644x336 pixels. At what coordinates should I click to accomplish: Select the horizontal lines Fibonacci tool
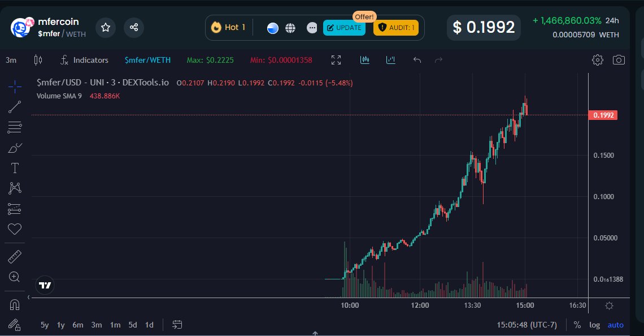(x=15, y=127)
